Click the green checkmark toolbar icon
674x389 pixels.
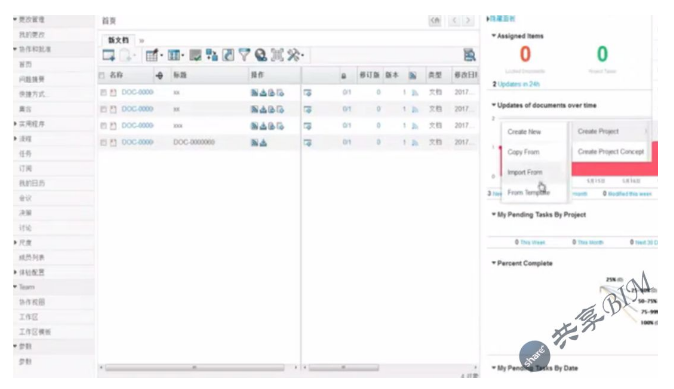click(195, 55)
